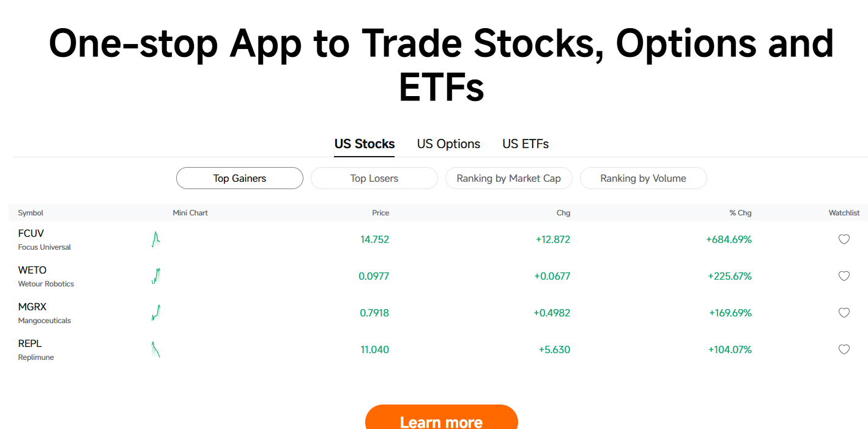Select the US Stocks tab
868x429 pixels.
[365, 144]
